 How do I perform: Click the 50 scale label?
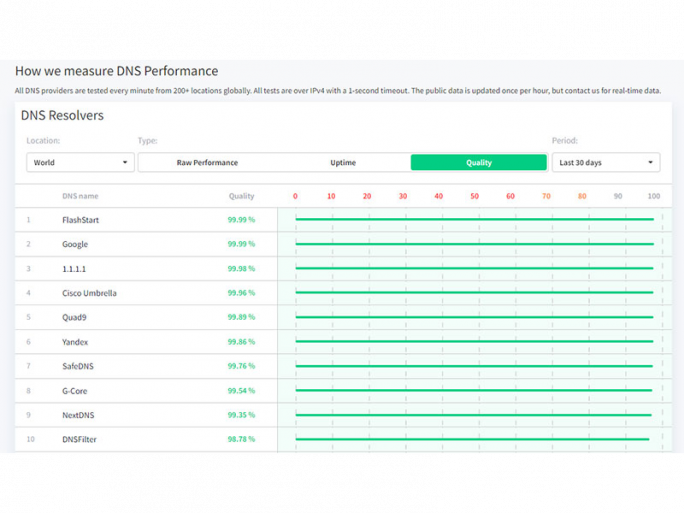[x=475, y=196]
